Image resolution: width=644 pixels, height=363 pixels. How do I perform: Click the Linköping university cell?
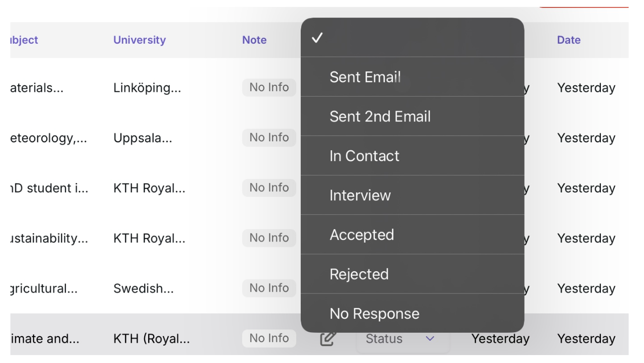tap(147, 88)
